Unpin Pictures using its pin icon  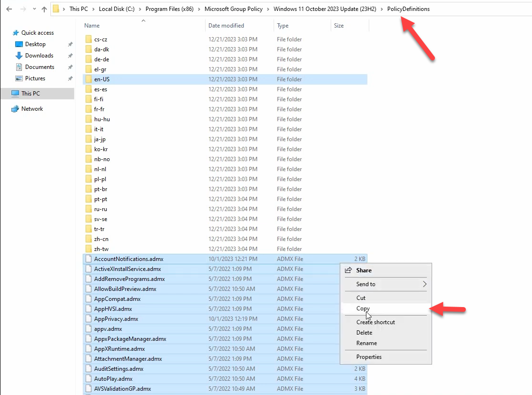[70, 78]
